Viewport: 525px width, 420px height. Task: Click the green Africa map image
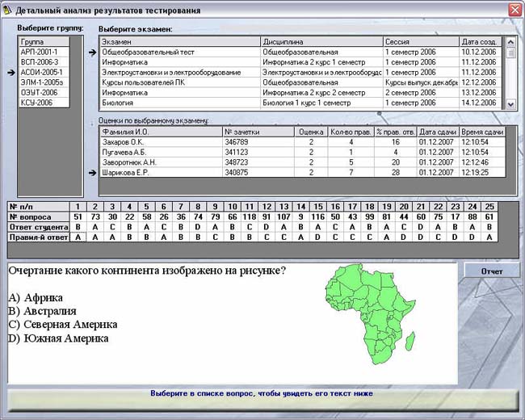coord(371,313)
